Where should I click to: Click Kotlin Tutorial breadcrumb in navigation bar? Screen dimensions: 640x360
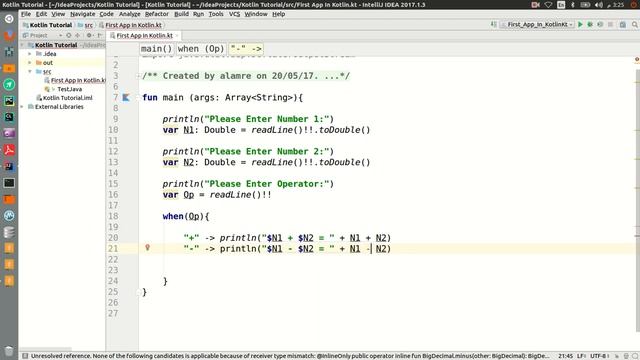pyautogui.click(x=47, y=25)
